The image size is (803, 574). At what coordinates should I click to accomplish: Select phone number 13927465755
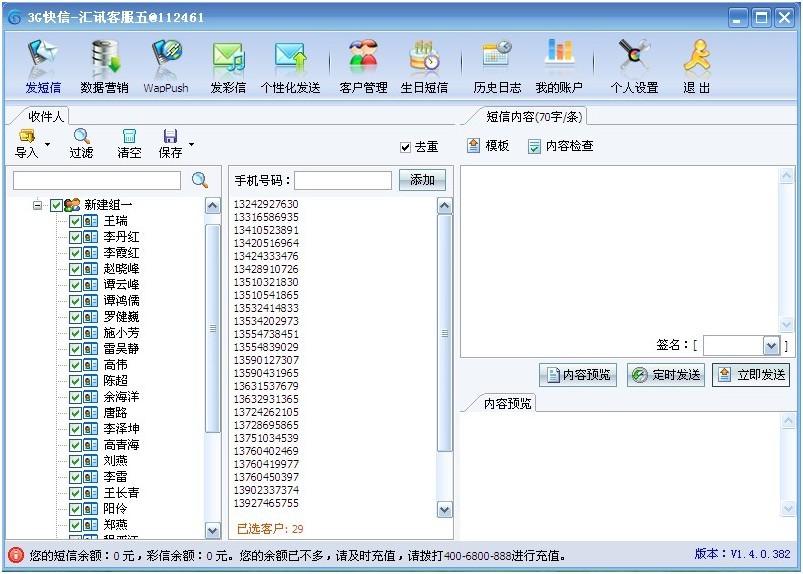point(266,503)
